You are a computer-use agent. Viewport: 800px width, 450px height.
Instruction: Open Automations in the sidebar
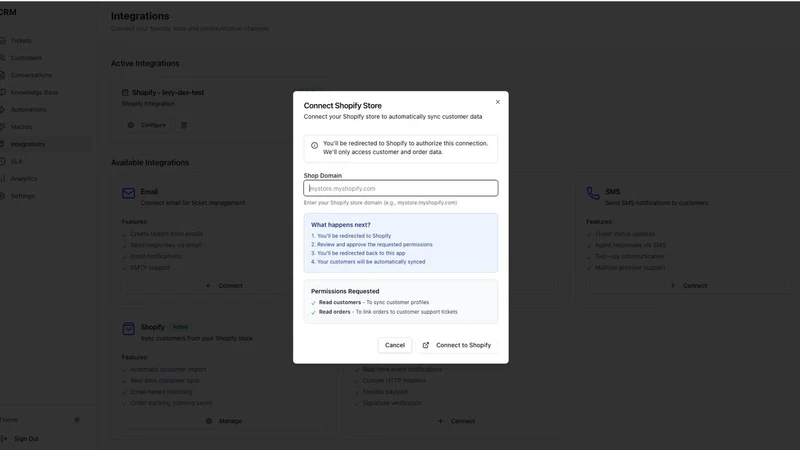[x=29, y=110]
